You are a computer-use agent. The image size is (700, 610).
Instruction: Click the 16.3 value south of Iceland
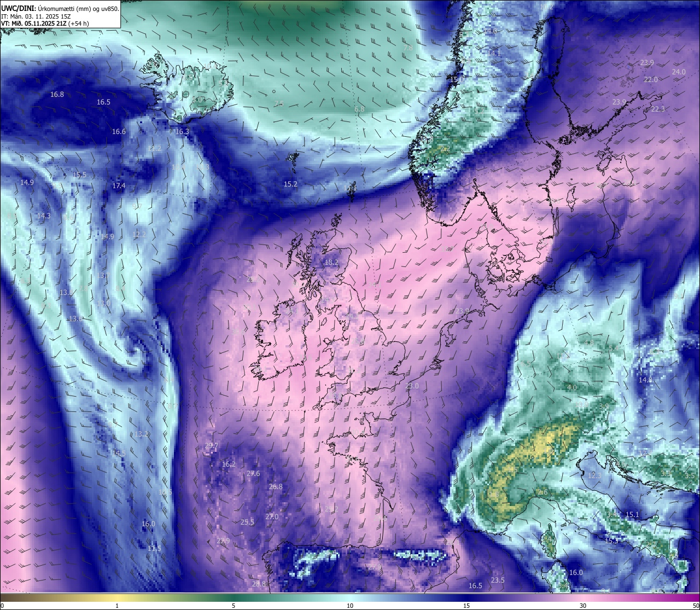(182, 132)
